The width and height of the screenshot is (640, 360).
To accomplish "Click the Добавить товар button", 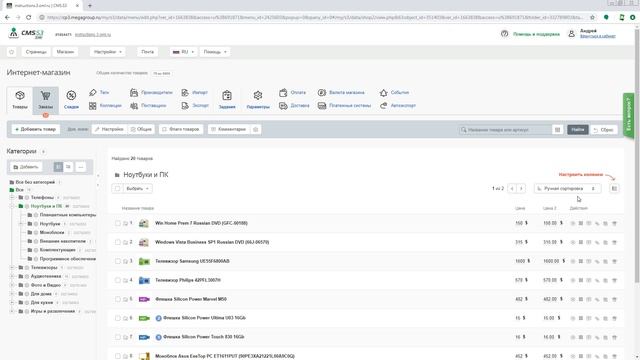I will pos(36,129).
